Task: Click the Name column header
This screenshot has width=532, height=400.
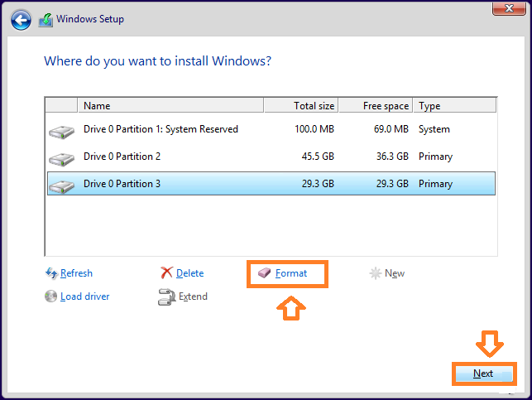Action: 170,106
